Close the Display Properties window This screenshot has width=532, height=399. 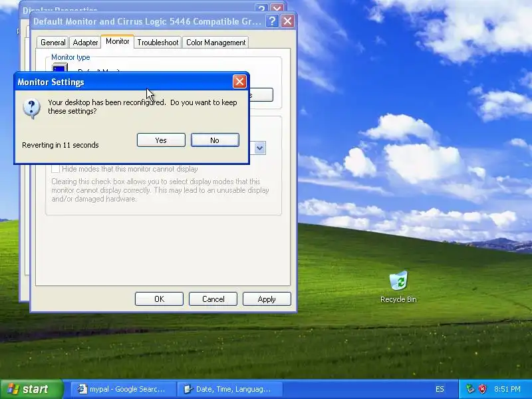277,9
